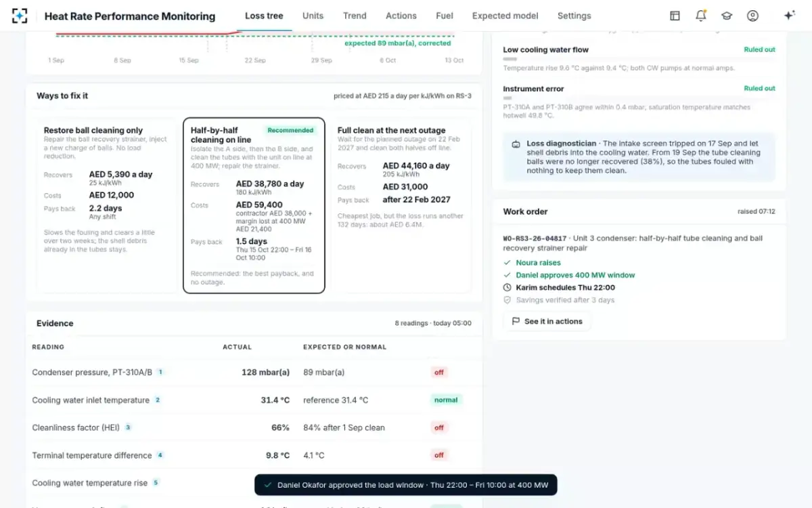Click the EXPECTED OR NORMAL column header
The height and width of the screenshot is (508, 812).
click(344, 347)
